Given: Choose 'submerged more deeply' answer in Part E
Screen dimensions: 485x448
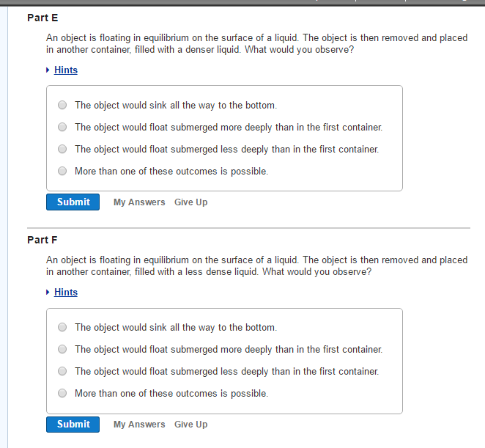Looking at the screenshot, I should pyautogui.click(x=62, y=127).
